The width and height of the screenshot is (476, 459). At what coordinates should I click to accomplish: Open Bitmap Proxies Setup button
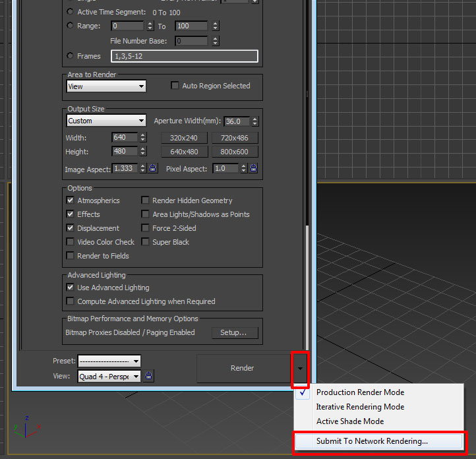coord(235,333)
